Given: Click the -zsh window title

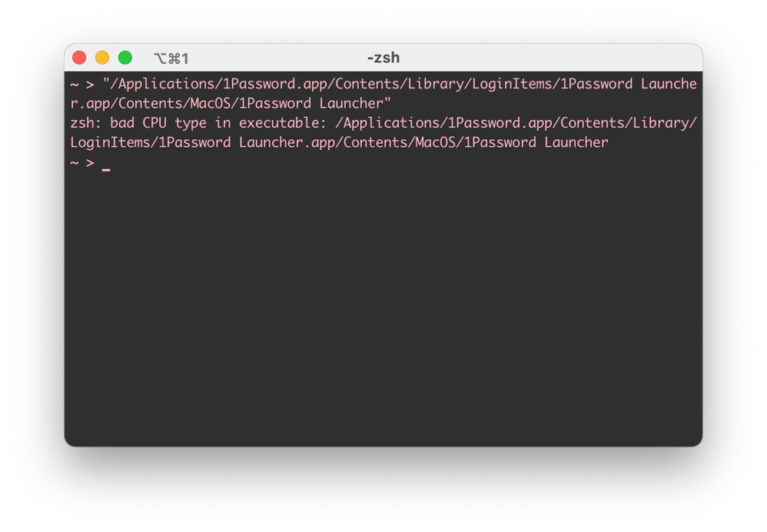Looking at the screenshot, I should coord(383,58).
